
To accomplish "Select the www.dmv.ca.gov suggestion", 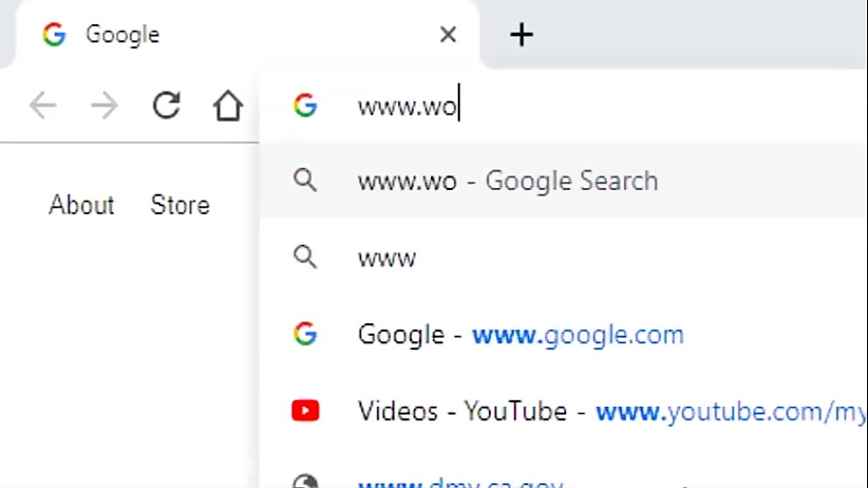I will tap(563, 479).
